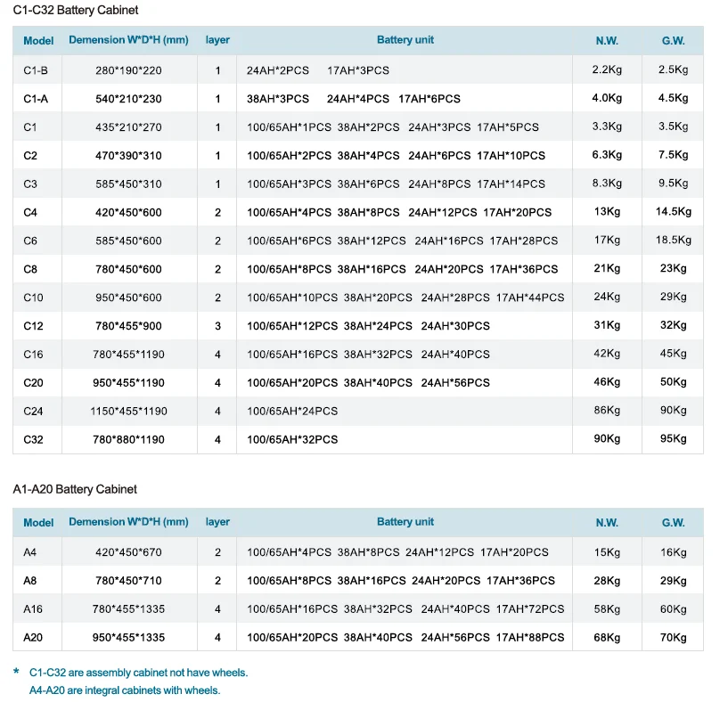728x702 pixels.
Task: Select the 68Kg net weight for A20
Action: coord(607,638)
